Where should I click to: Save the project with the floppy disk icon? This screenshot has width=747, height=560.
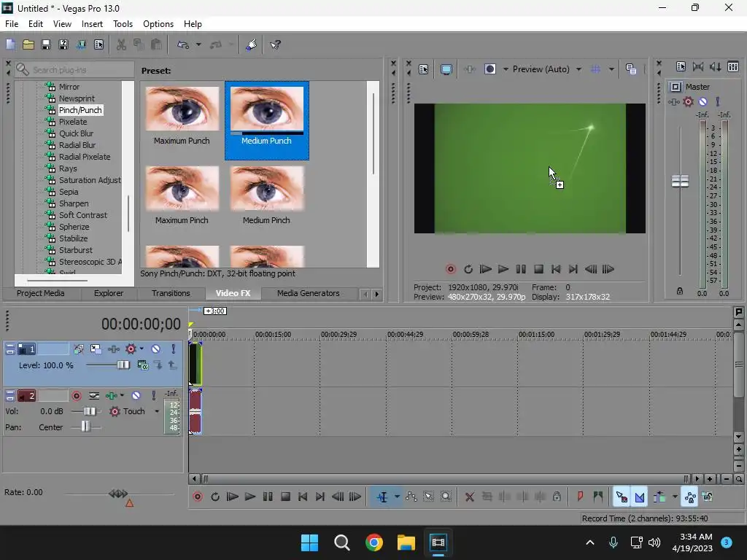tap(46, 44)
